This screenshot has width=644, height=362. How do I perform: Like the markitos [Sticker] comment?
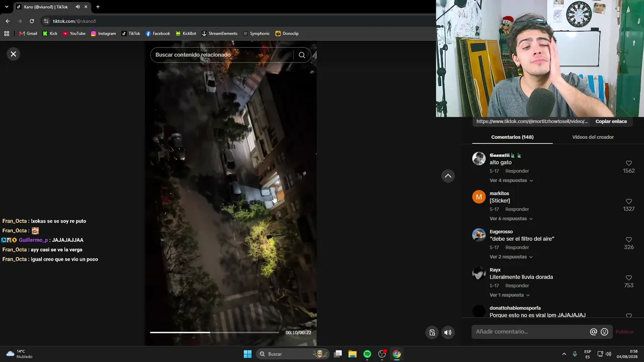[x=629, y=202]
